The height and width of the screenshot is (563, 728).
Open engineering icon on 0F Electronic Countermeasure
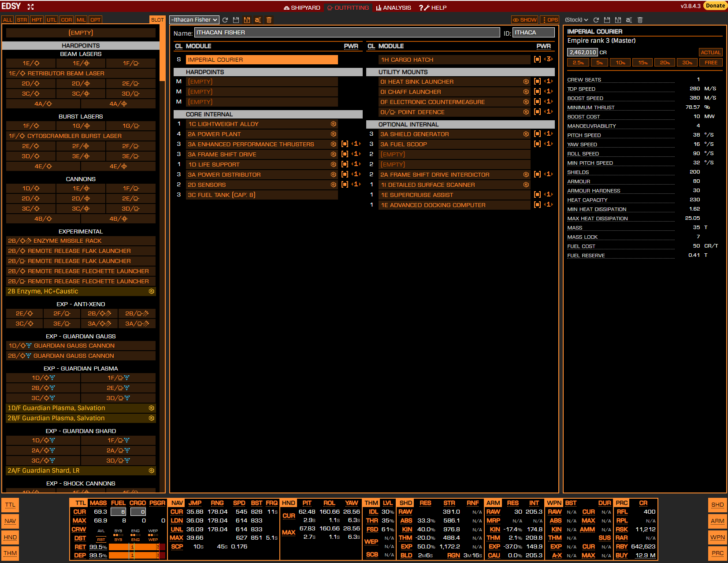526,102
